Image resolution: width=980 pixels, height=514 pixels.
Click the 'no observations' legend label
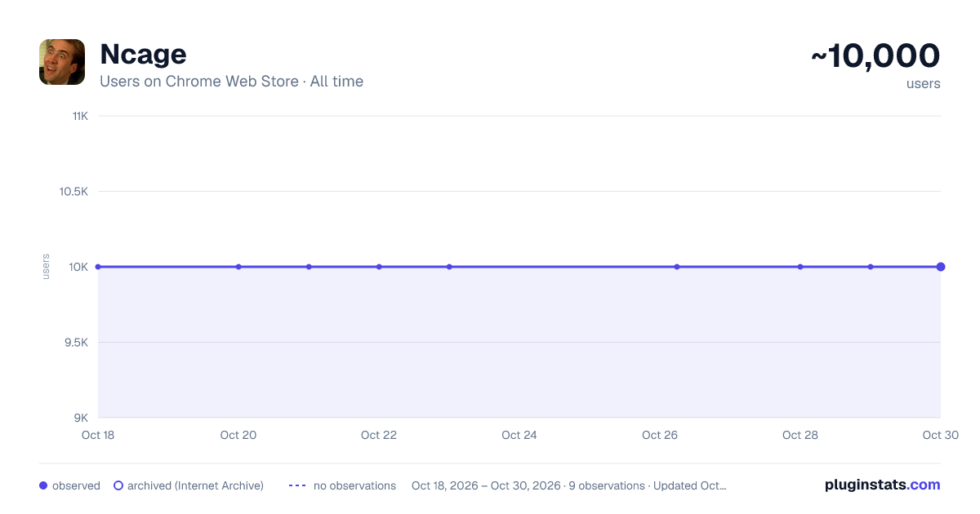point(354,485)
